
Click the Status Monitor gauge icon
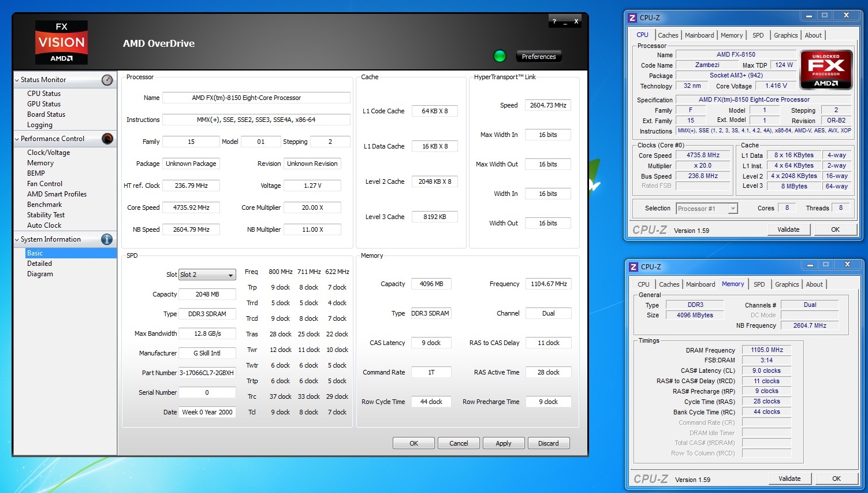107,80
